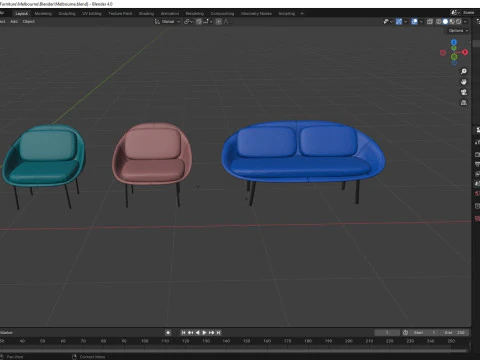The image size is (480, 360).
Task: Toggle proportional editing
Action: pos(219,22)
